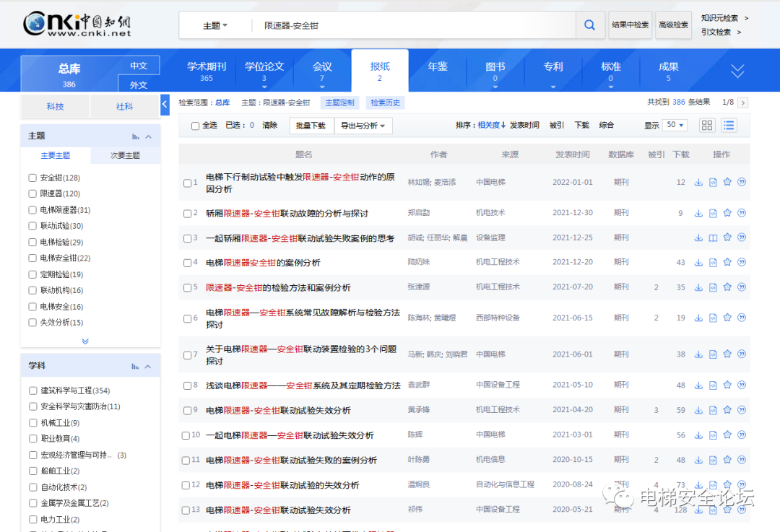
Task: Download article in row 5
Action: (698, 287)
